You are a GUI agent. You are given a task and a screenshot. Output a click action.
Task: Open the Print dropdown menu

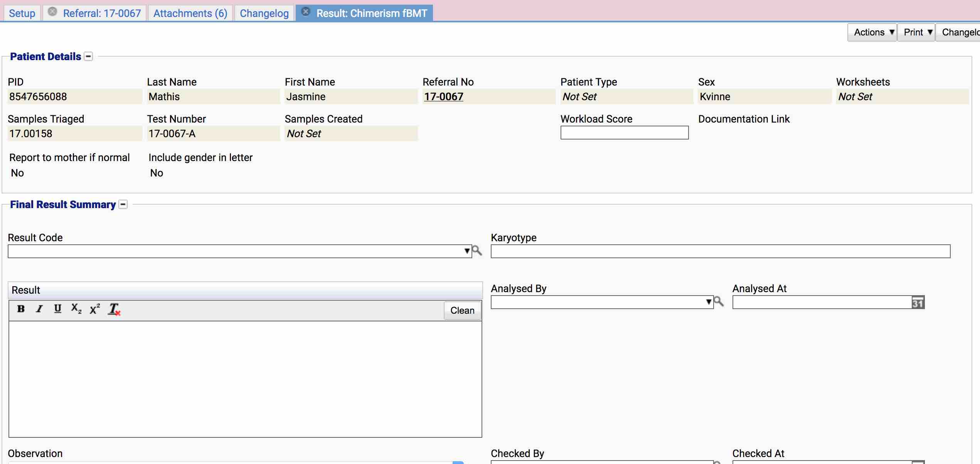pyautogui.click(x=916, y=32)
